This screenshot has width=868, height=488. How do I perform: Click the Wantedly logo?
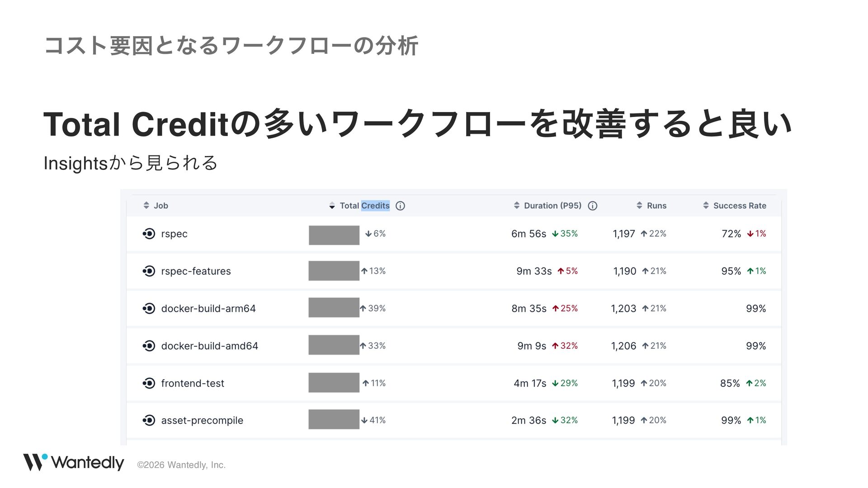(x=74, y=462)
